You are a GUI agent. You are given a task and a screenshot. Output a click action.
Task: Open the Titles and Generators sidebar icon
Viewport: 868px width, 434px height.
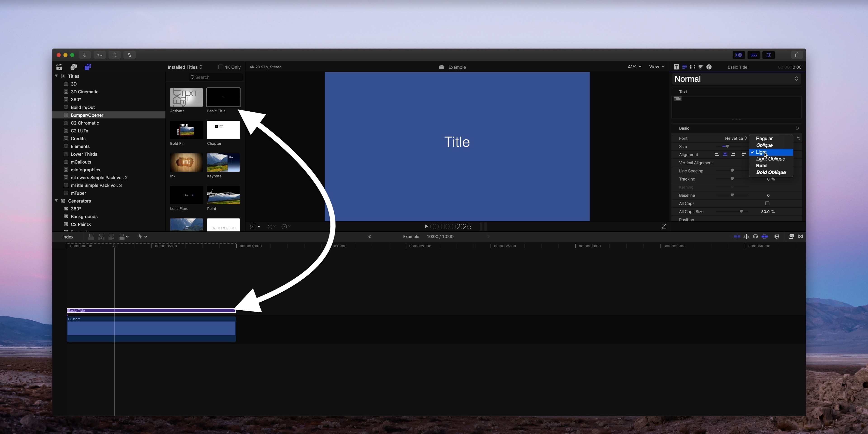click(x=88, y=67)
